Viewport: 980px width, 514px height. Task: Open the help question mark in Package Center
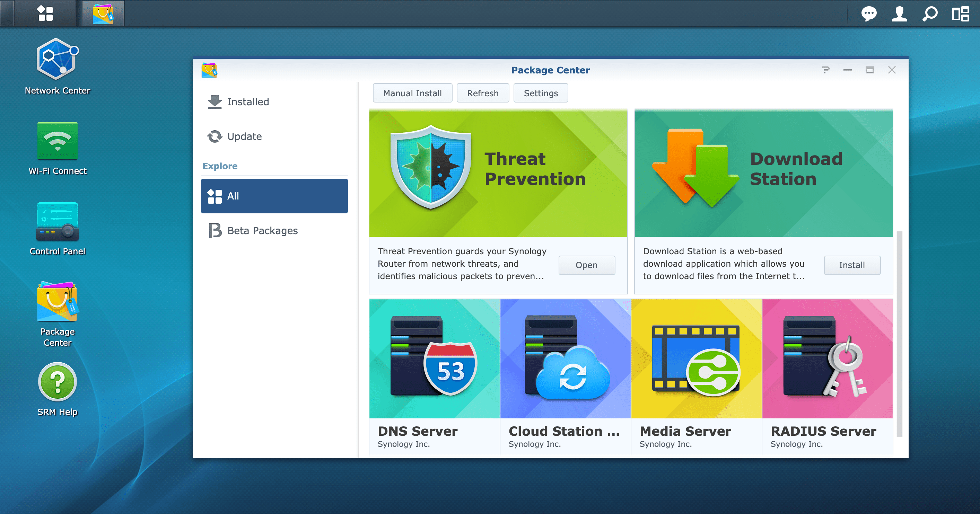pos(825,70)
